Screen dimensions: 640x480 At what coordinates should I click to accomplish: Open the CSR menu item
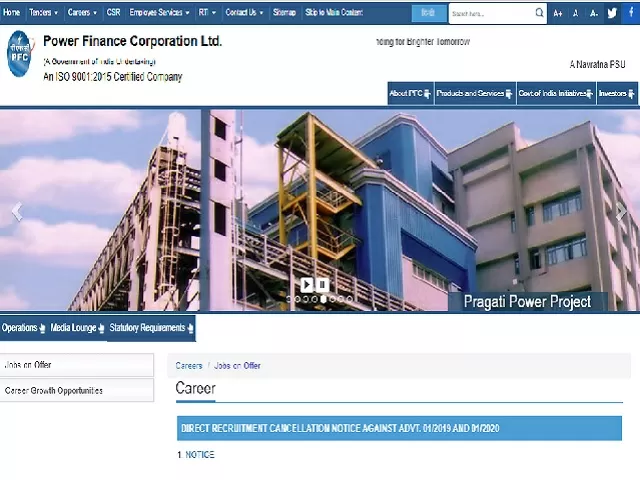(113, 13)
